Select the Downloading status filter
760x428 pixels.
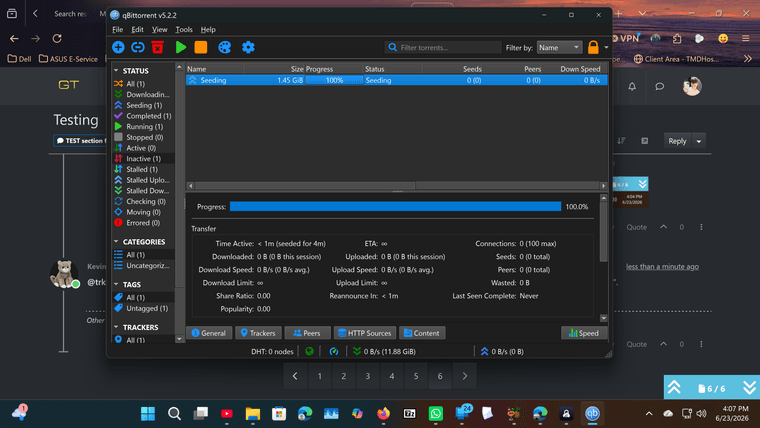coord(143,95)
